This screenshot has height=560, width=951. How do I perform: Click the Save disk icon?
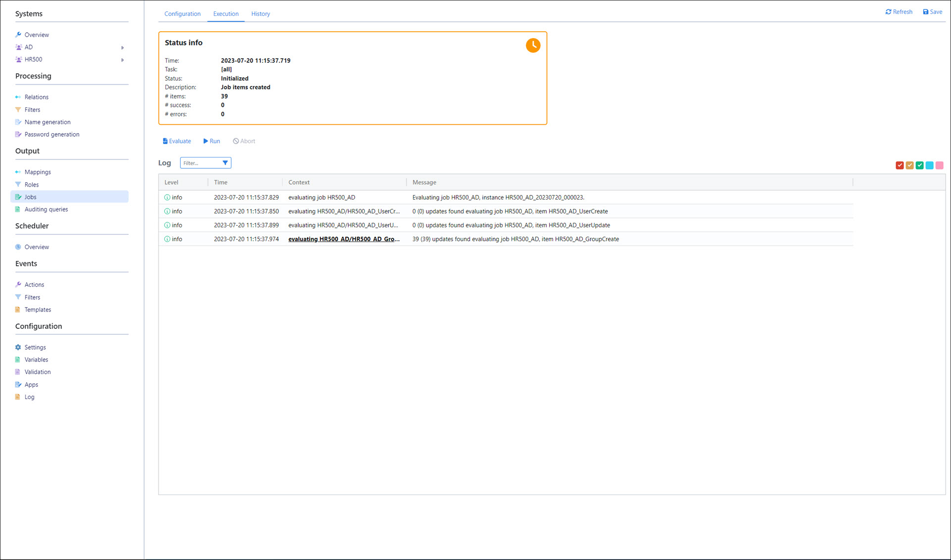point(925,12)
